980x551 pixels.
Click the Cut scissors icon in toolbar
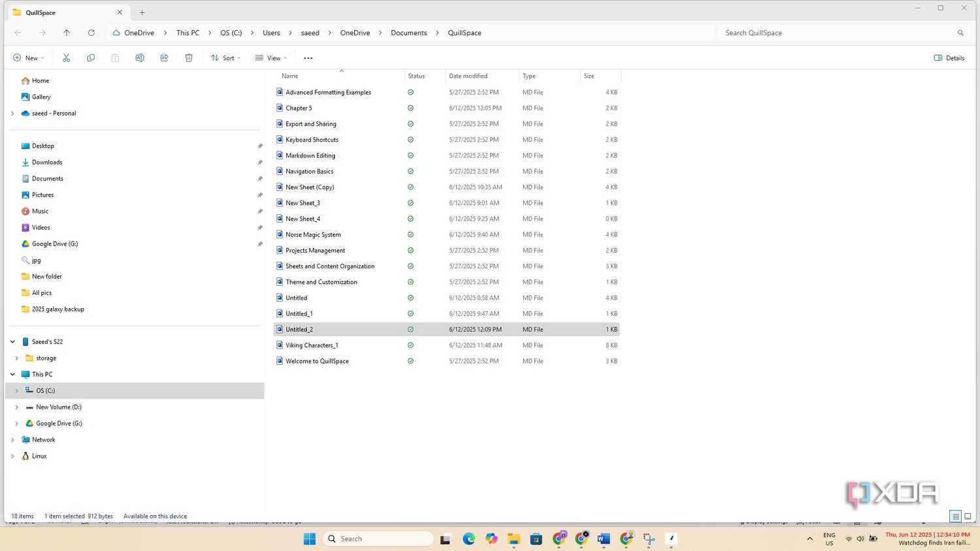click(66, 58)
